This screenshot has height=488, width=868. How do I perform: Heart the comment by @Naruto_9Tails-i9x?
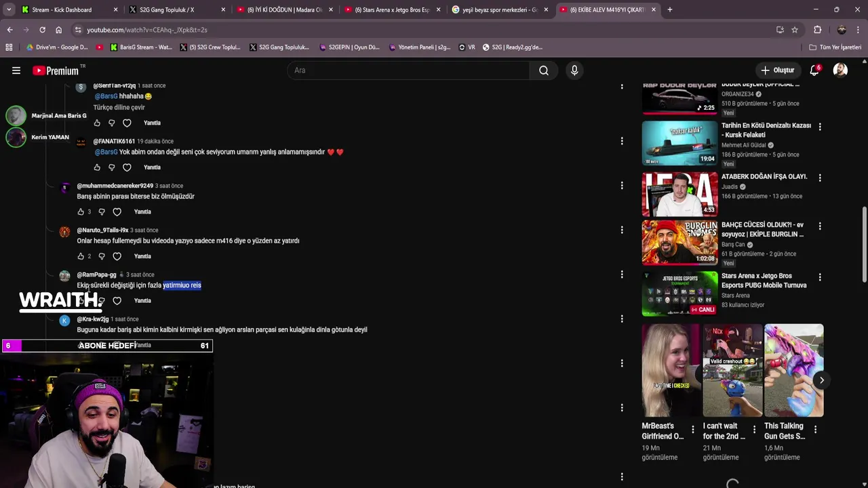click(117, 256)
